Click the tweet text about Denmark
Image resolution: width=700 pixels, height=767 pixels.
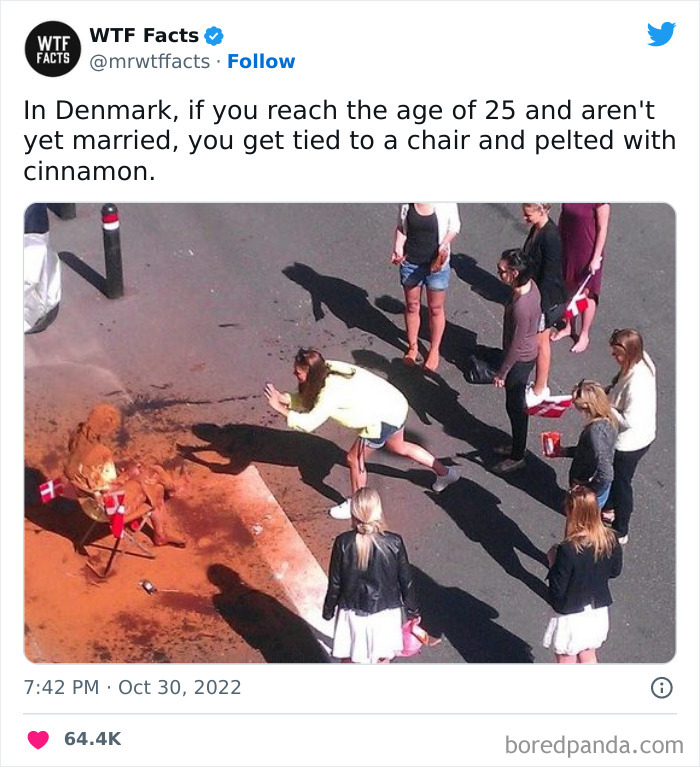click(350, 141)
